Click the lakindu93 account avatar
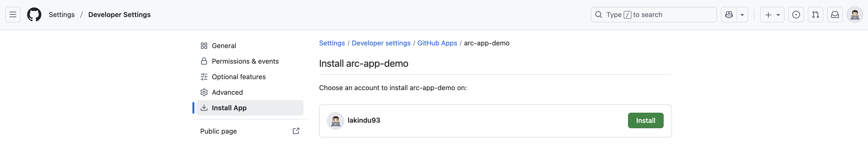 336,121
